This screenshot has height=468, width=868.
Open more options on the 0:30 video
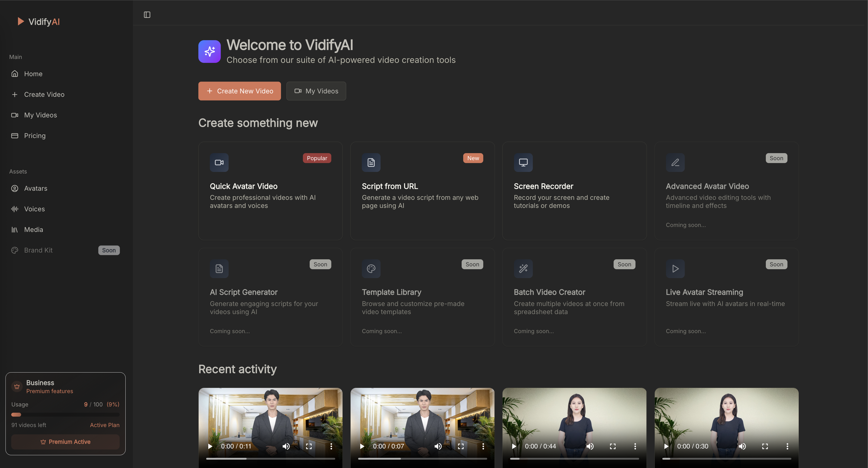click(x=787, y=446)
